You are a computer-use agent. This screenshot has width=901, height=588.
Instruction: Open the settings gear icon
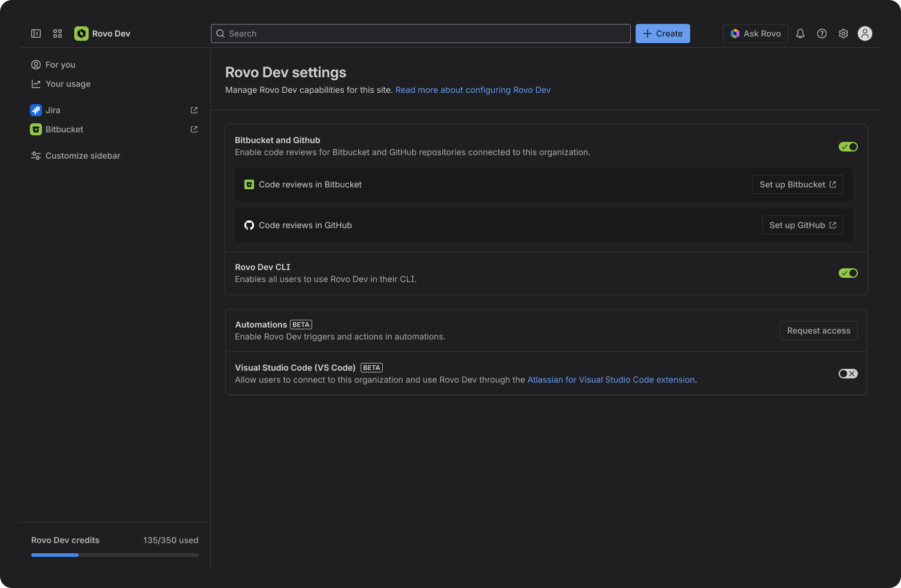pos(843,34)
